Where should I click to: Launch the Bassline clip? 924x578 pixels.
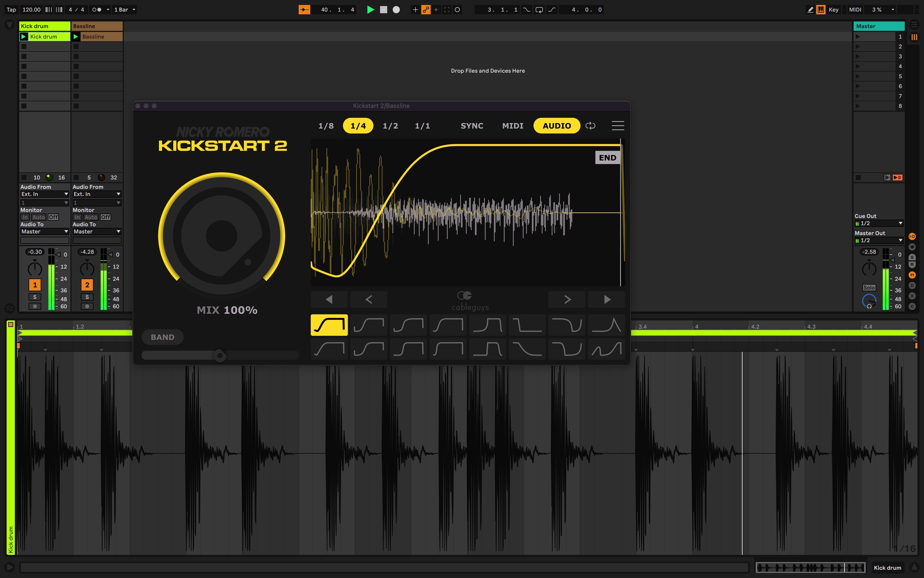coord(76,36)
